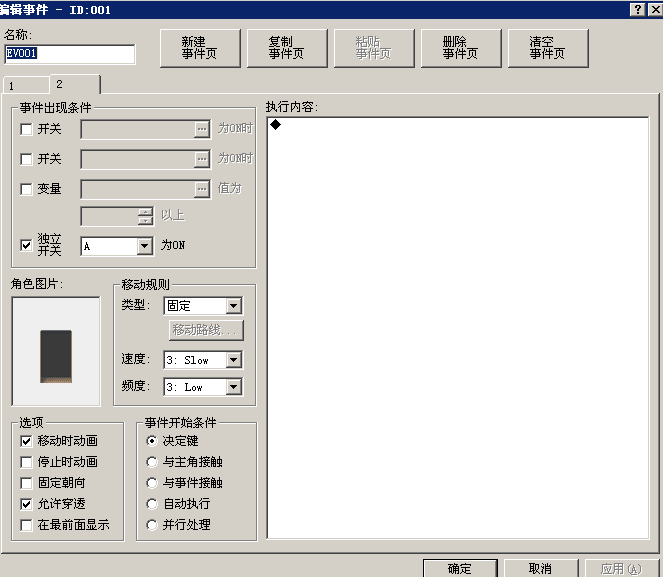The image size is (663, 577).
Task: Select the 自动执行 trigger radio
Action: click(152, 504)
